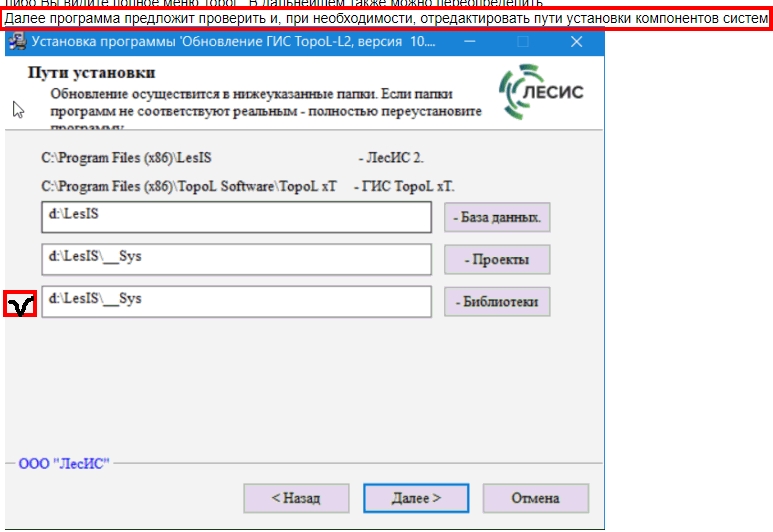Click the '- ГИС TopoL xT.' label
The width and height of the screenshot is (773, 532).
coord(404,186)
